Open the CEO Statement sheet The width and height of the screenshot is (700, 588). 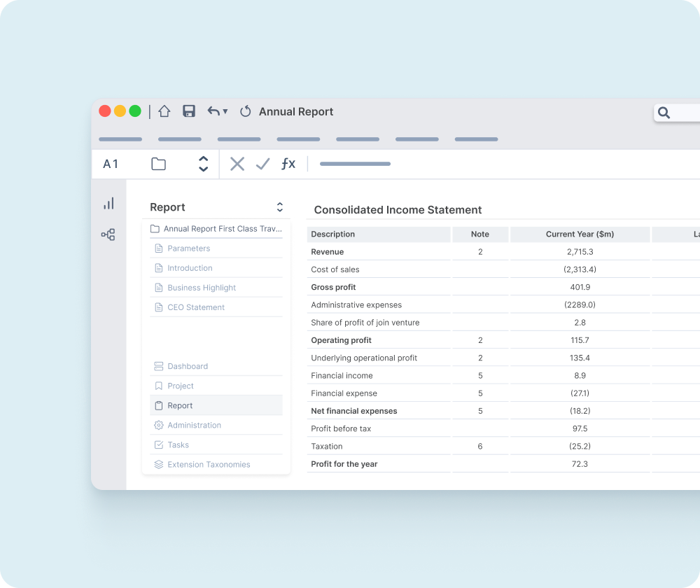pos(195,307)
